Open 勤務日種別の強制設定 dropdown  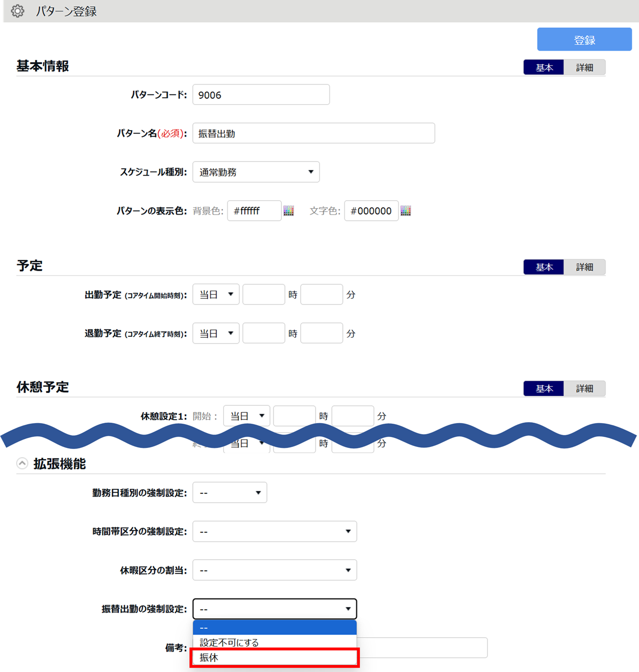pos(230,493)
